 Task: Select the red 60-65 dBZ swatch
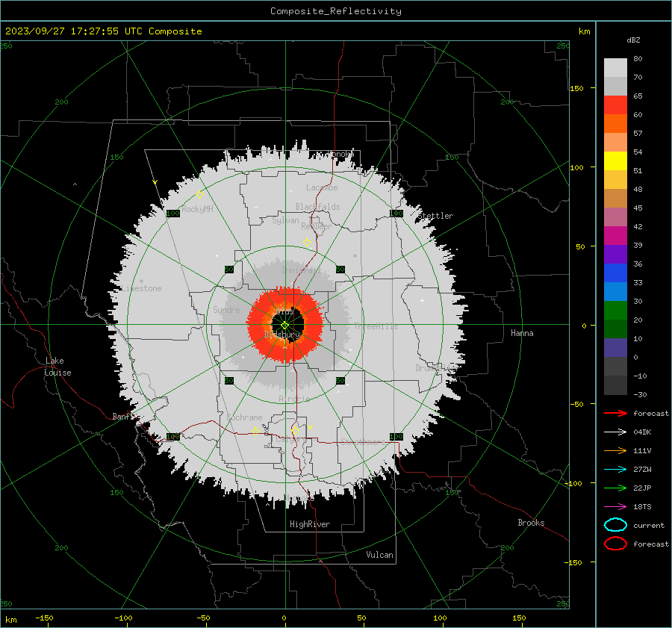click(x=615, y=105)
